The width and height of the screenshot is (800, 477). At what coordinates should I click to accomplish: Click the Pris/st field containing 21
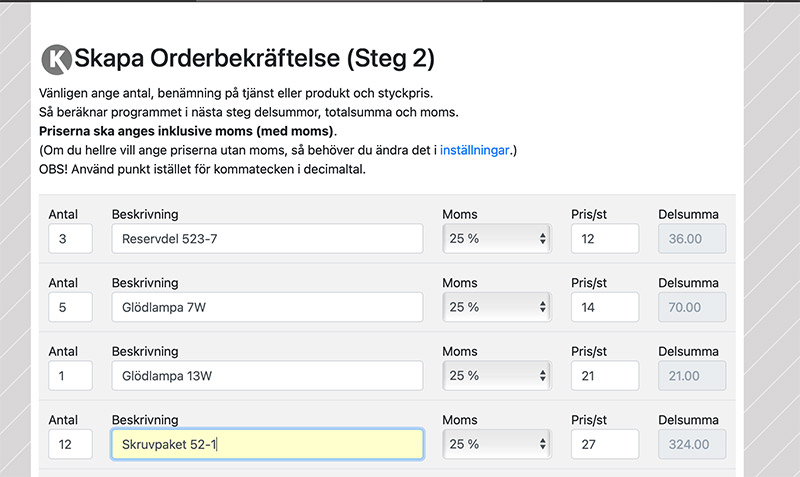click(605, 375)
